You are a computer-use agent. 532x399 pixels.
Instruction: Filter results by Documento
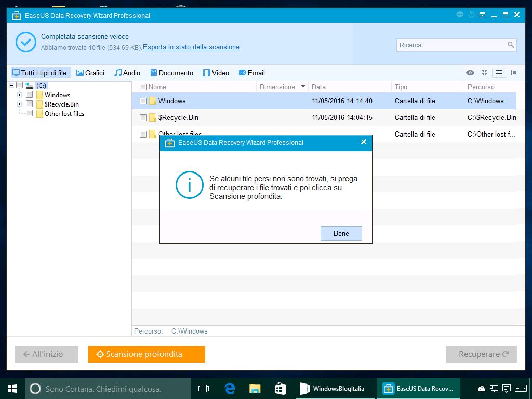pos(172,73)
